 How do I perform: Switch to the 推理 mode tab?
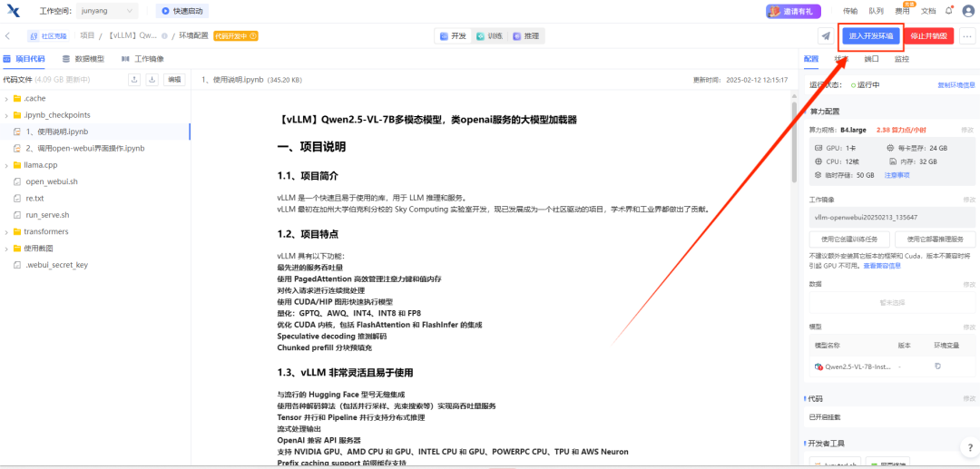pos(526,36)
